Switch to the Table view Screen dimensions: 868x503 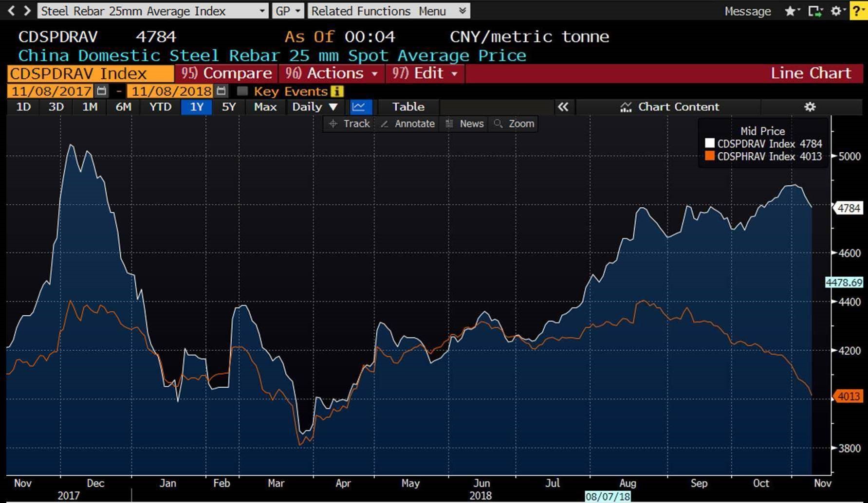tap(408, 107)
